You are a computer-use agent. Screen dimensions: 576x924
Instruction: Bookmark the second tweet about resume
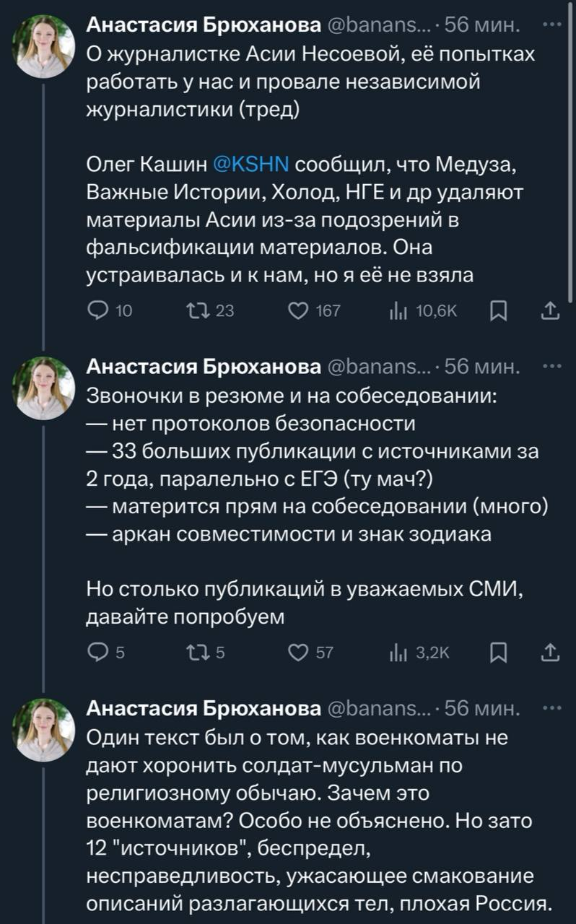[x=498, y=653]
